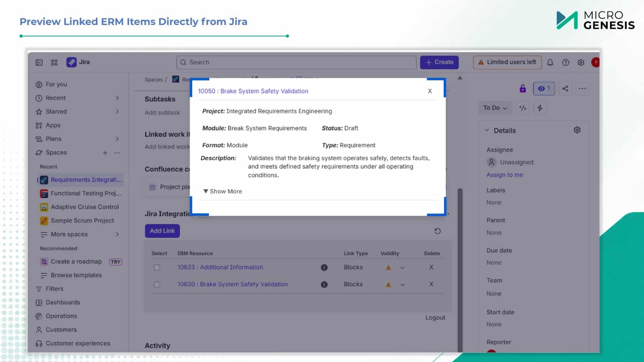Image resolution: width=644 pixels, height=362 pixels.
Task: Tick the checkbox for 10630 Brake System
Action: pos(157,284)
